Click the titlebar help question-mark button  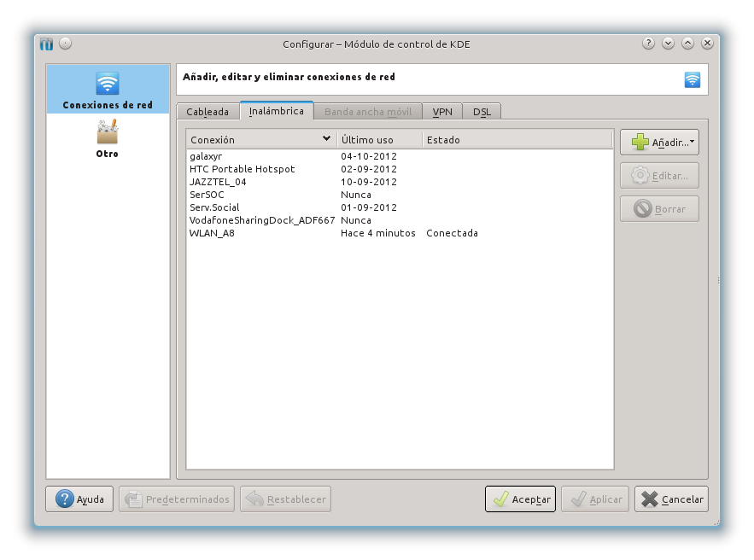pyautogui.click(x=648, y=44)
